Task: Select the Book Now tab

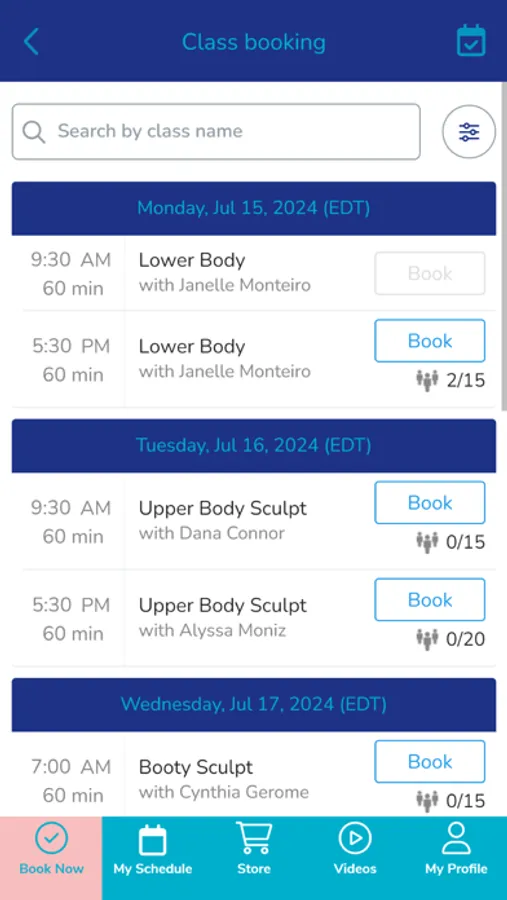Action: (x=51, y=849)
